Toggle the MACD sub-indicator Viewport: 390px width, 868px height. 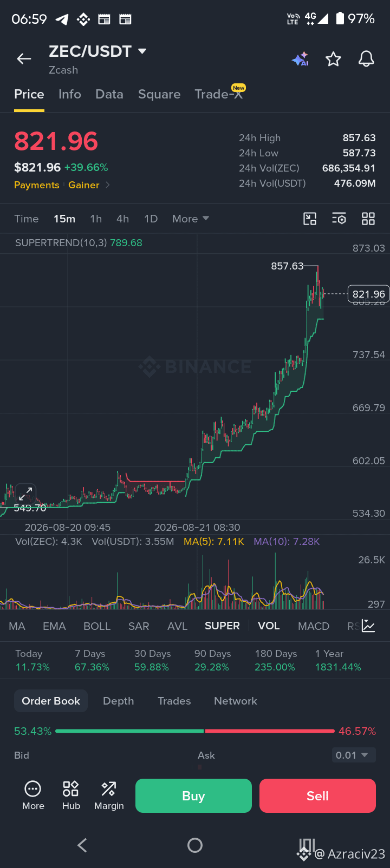point(314,626)
